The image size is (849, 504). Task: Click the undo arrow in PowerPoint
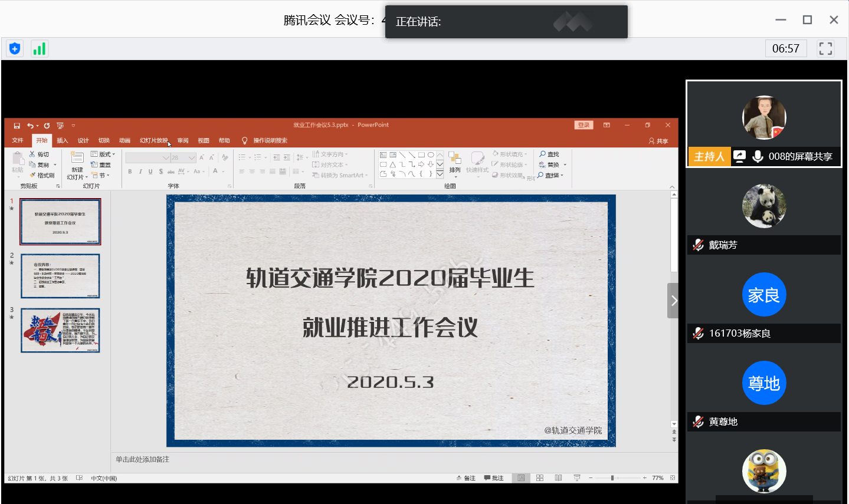[x=30, y=126]
